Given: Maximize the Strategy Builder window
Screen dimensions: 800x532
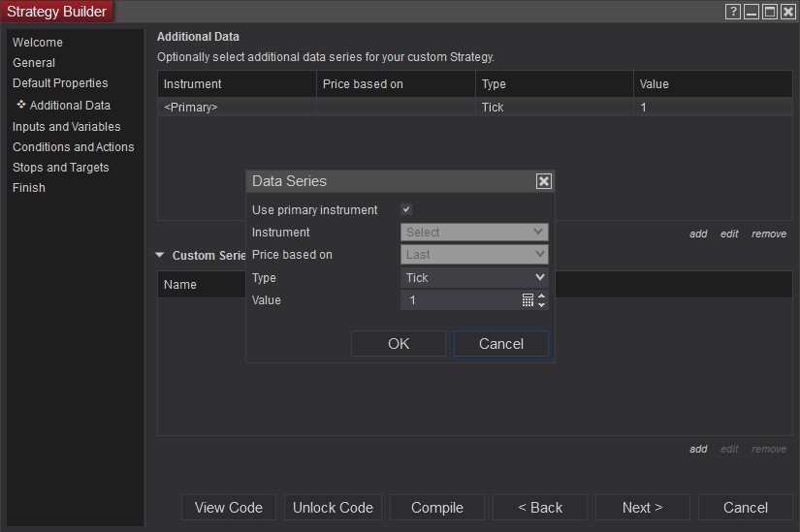Looking at the screenshot, I should 770,12.
